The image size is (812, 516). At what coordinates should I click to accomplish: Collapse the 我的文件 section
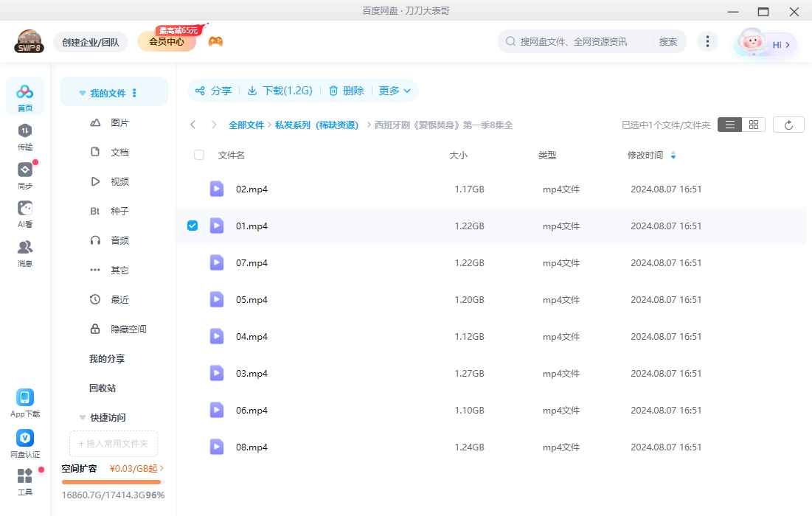click(82, 93)
